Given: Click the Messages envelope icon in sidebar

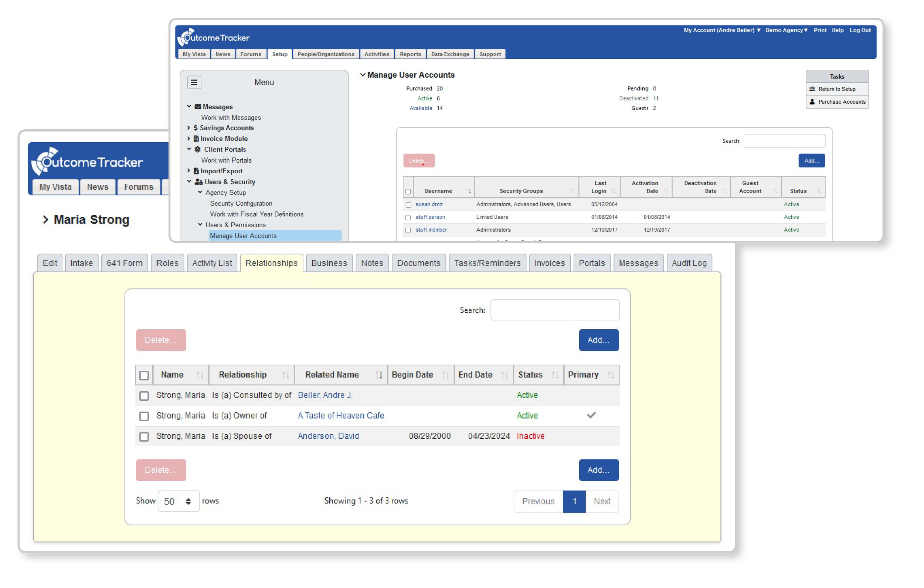Looking at the screenshot, I should pyautogui.click(x=198, y=107).
